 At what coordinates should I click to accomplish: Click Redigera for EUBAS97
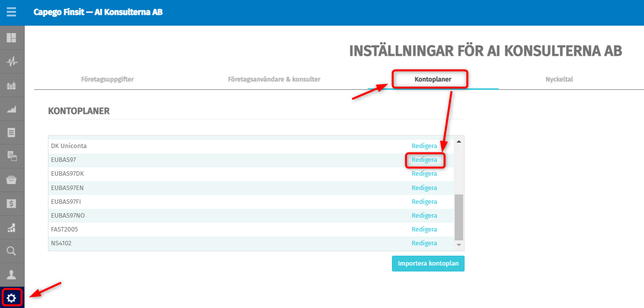click(425, 160)
